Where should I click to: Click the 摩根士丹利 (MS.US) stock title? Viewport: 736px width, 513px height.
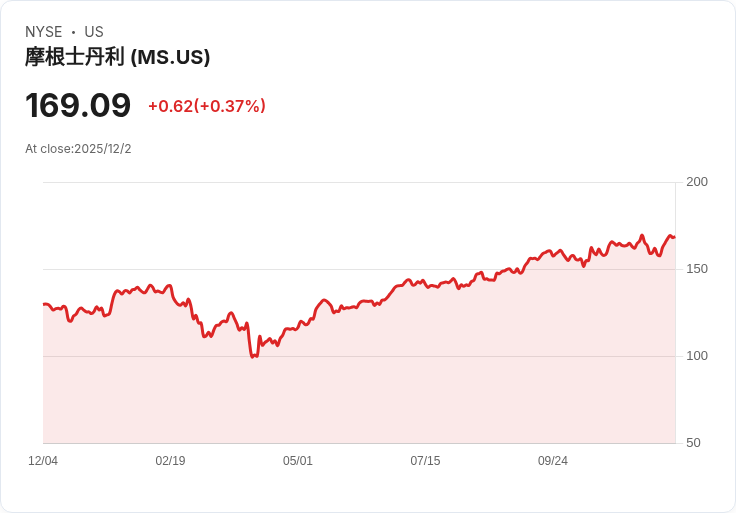117,57
